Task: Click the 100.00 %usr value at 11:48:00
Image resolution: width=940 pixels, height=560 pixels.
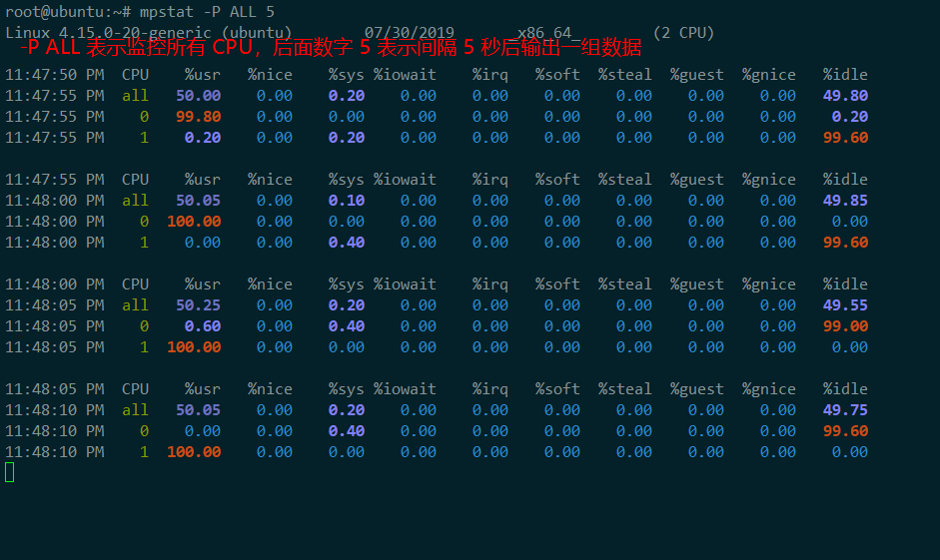Action: pos(194,222)
